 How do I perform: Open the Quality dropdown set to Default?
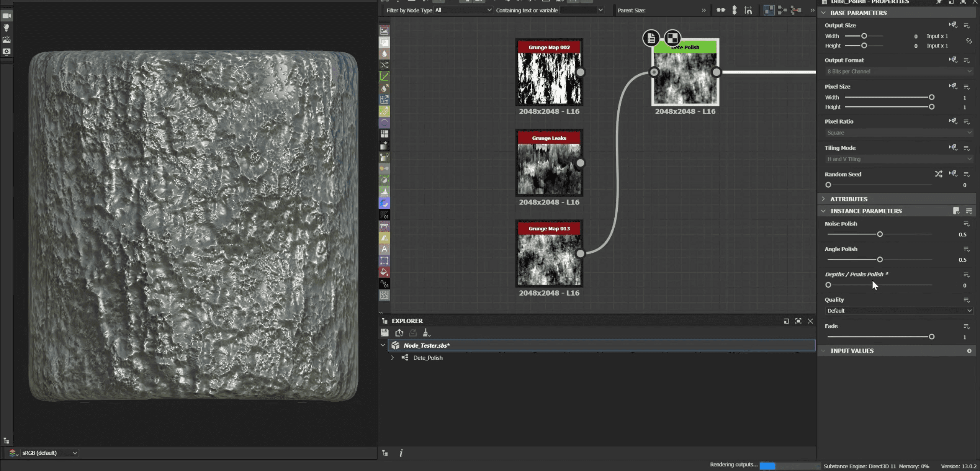[898, 311]
